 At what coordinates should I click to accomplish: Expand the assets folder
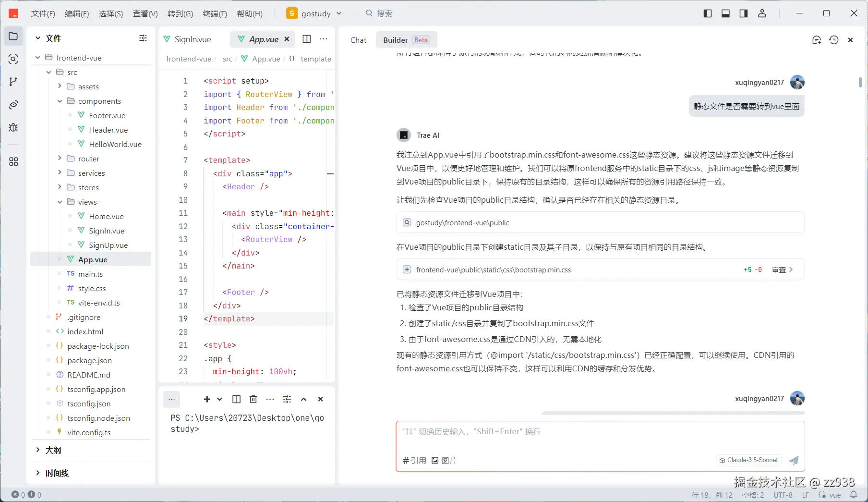(60, 86)
